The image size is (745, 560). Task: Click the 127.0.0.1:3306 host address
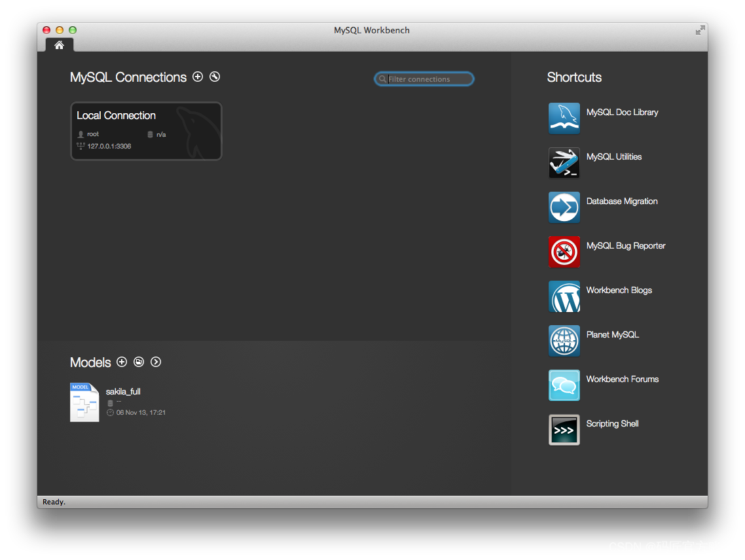click(x=109, y=146)
